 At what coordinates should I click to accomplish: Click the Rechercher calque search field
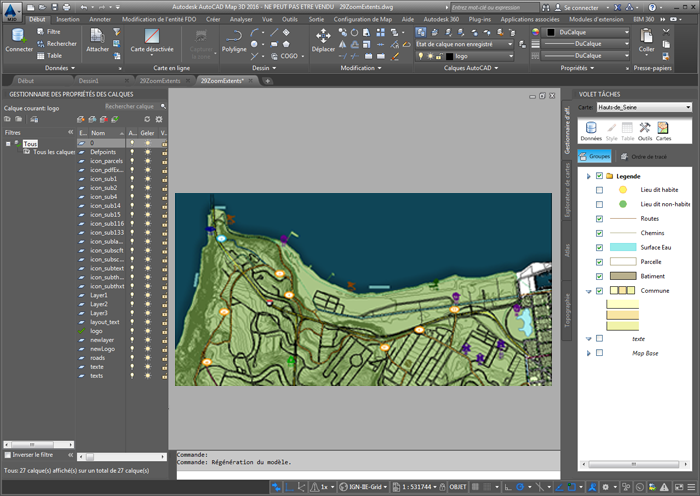(130, 106)
